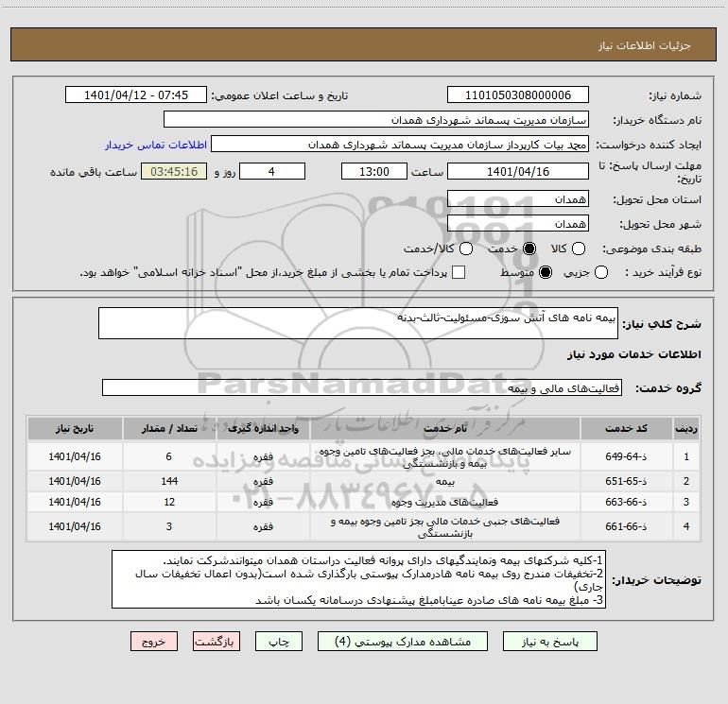Image resolution: width=728 pixels, height=704 pixels.
Task: Click service code ذ-663-66 cell
Action: [626, 502]
